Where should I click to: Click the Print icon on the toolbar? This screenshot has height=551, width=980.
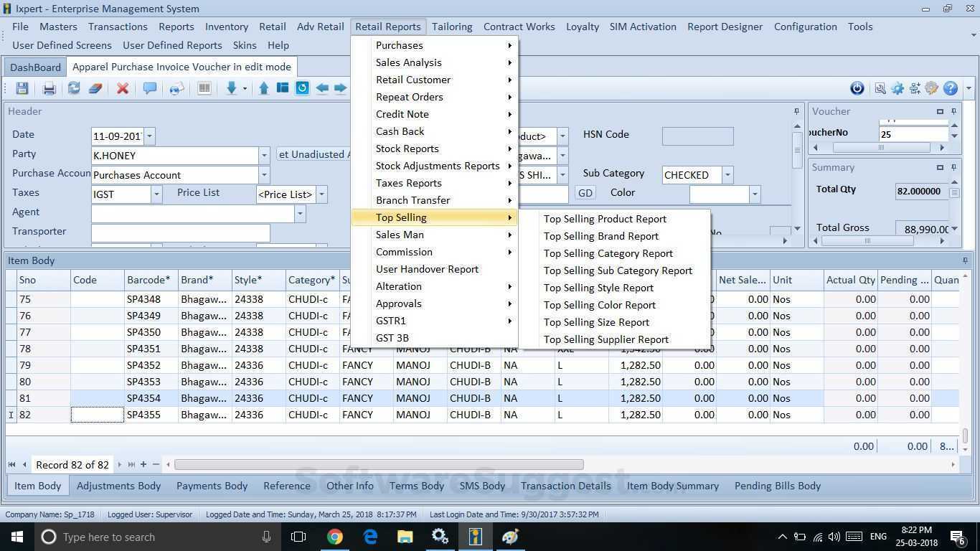(48, 88)
